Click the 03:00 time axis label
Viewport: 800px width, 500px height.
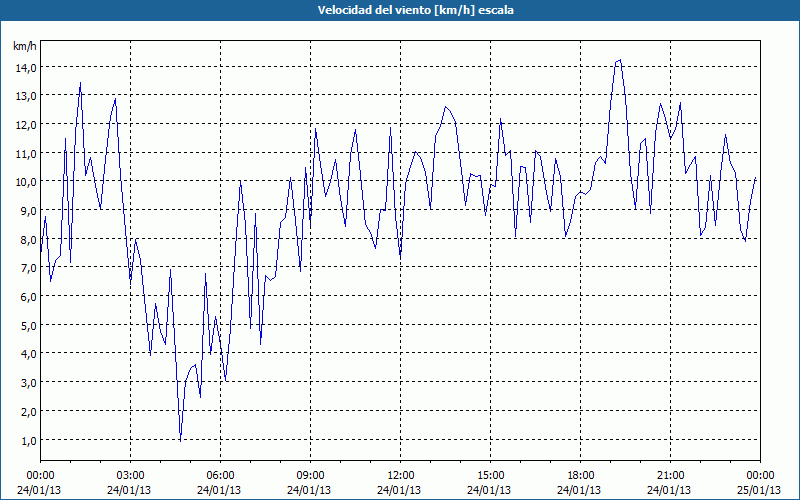[x=130, y=476]
